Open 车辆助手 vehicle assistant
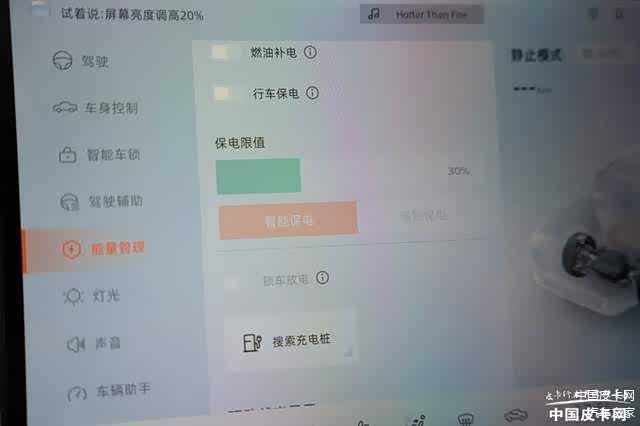Image resolution: width=640 pixels, height=426 pixels. click(109, 391)
